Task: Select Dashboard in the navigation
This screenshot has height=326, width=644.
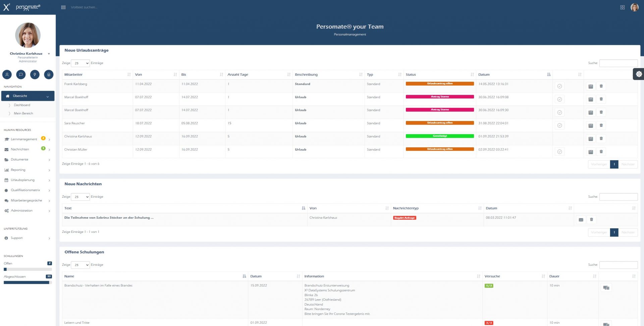Action: tap(22, 105)
